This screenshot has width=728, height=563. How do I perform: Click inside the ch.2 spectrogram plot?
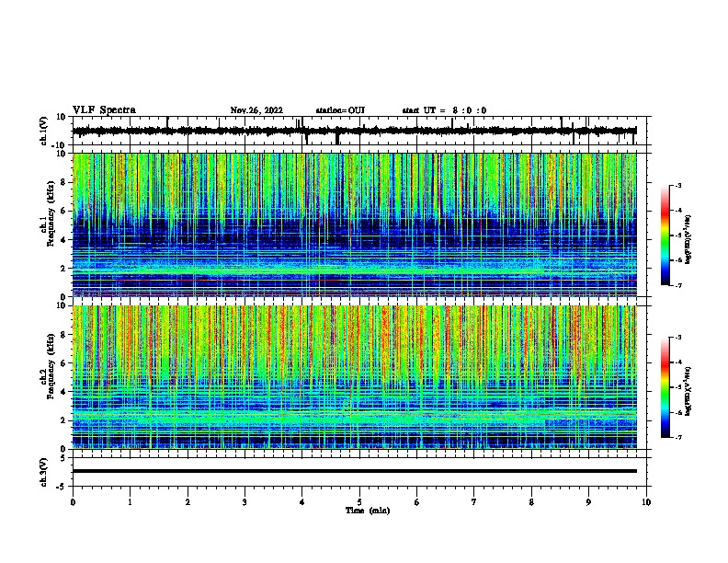pos(355,377)
